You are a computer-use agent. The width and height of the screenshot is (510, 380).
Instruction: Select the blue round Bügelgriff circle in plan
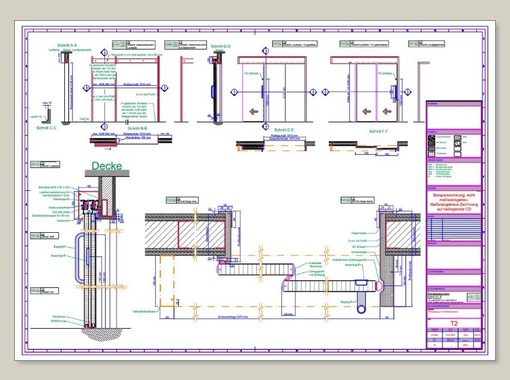pyautogui.click(x=361, y=309)
